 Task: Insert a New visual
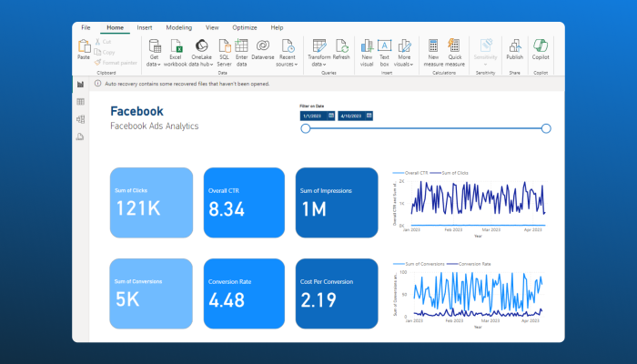coord(367,49)
